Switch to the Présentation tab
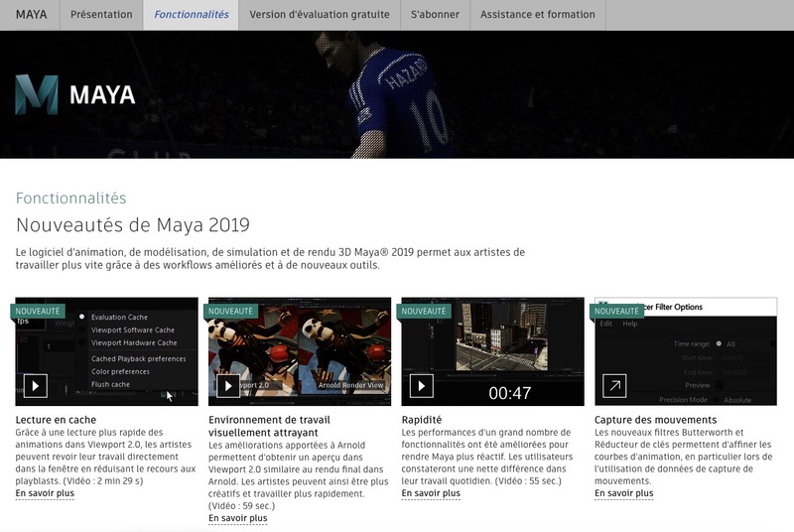Screen dimensions: 794x532 click(x=101, y=15)
